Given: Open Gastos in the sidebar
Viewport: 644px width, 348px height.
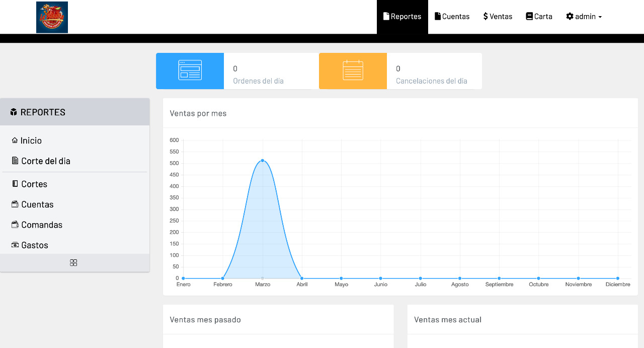Looking at the screenshot, I should click(x=34, y=245).
